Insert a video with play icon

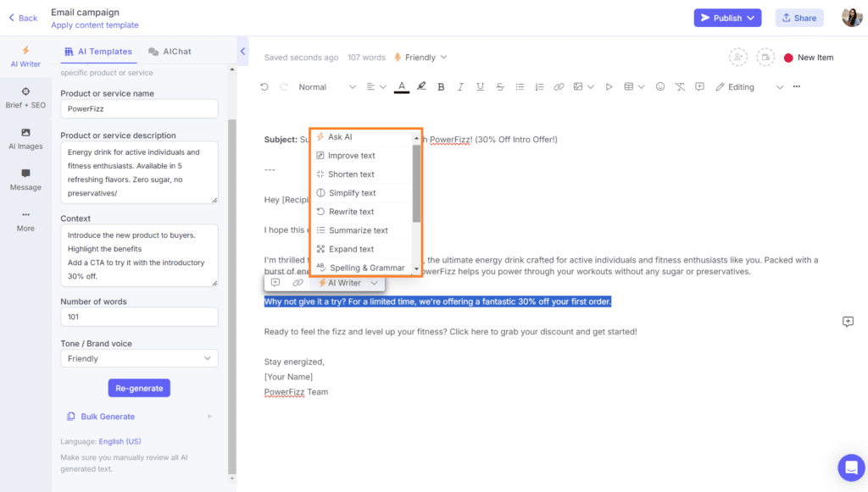coord(609,86)
